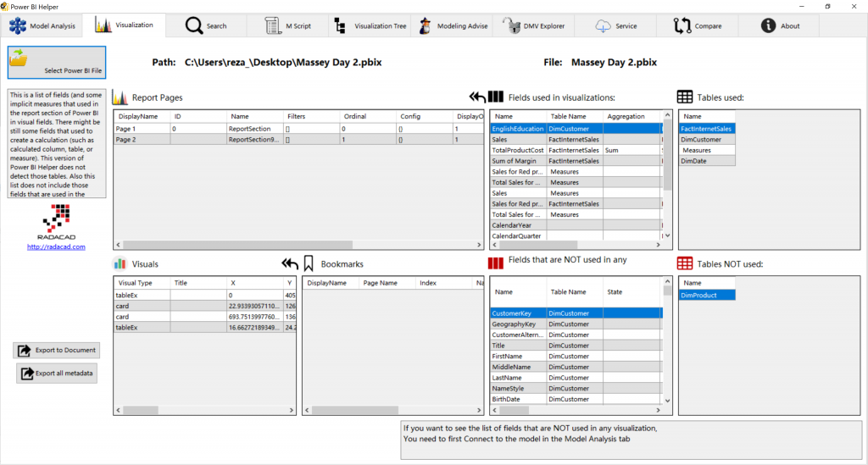Click the folder icon for Select Power BI File

(x=19, y=58)
